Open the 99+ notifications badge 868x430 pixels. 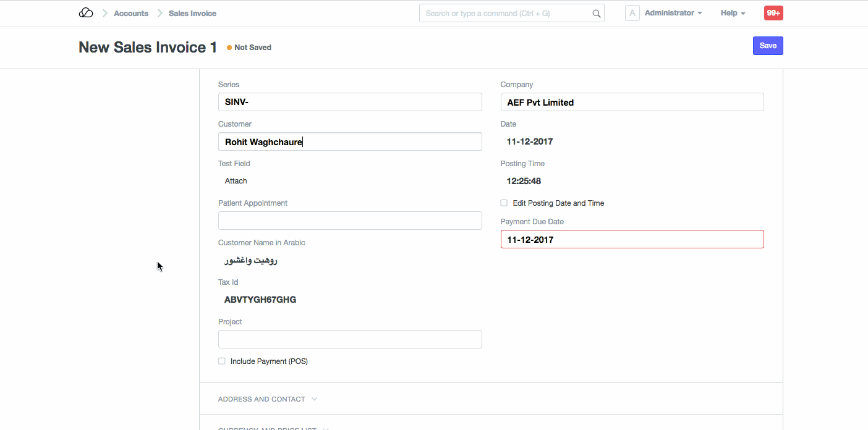(773, 13)
